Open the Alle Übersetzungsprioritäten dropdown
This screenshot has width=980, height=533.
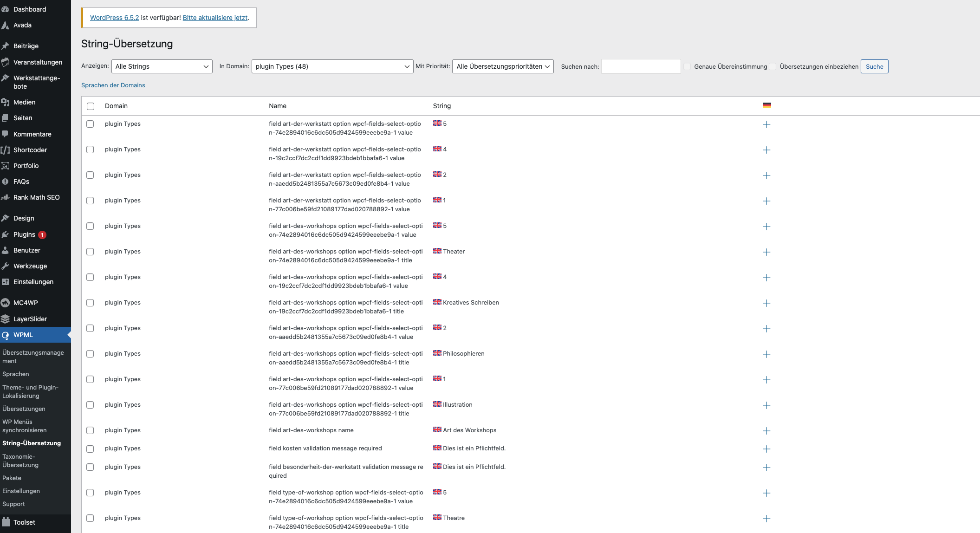tap(503, 66)
